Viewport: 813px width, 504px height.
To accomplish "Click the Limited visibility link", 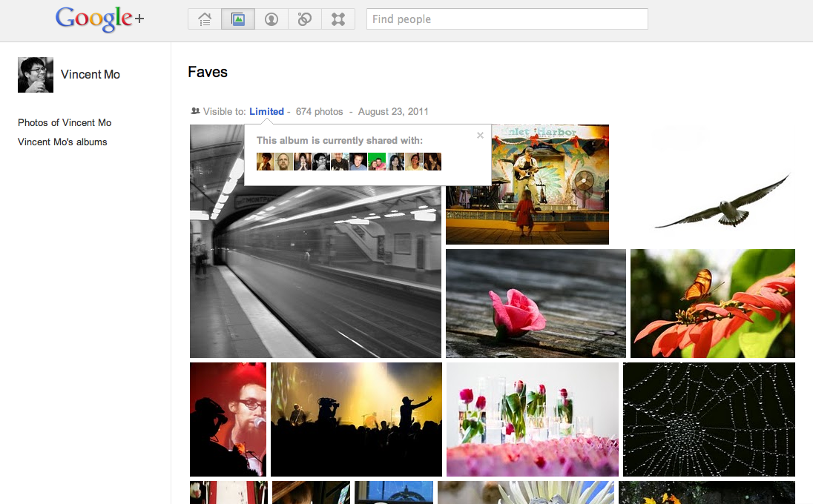I will click(x=266, y=111).
